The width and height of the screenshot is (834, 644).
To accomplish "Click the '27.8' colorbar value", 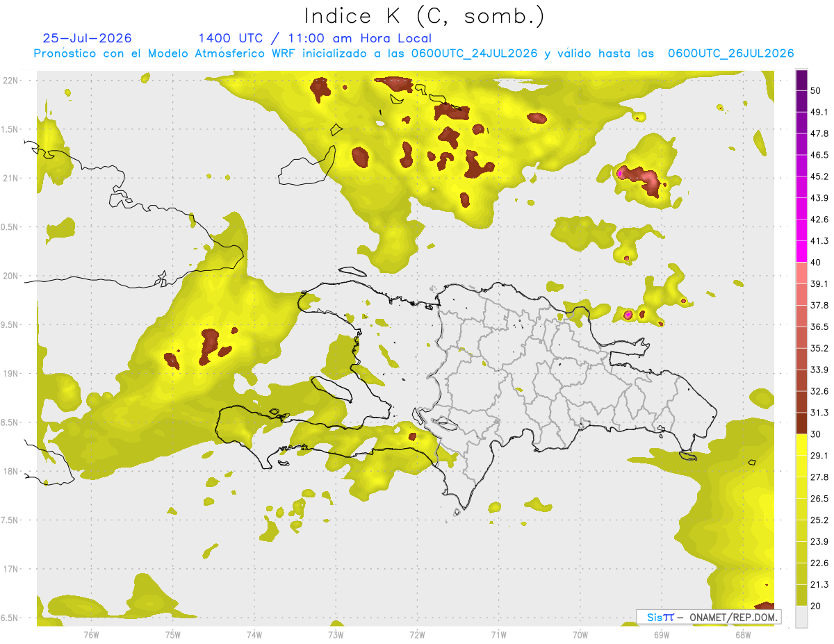I will (x=819, y=477).
